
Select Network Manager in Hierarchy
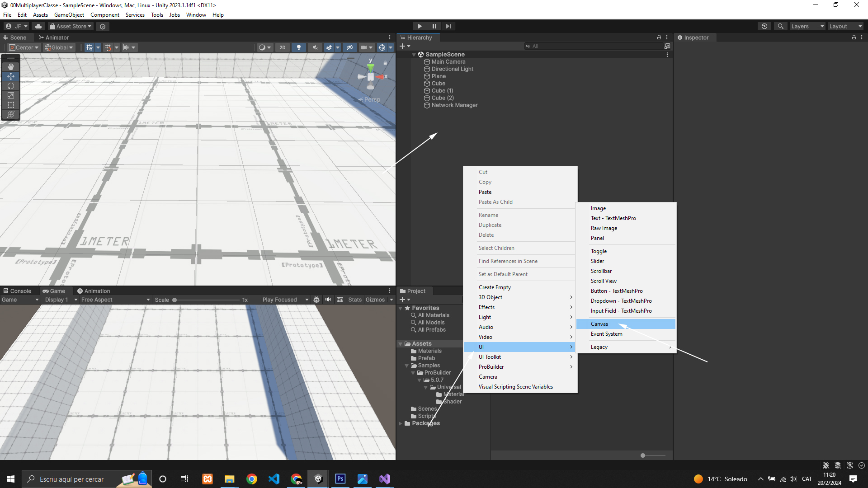point(454,105)
